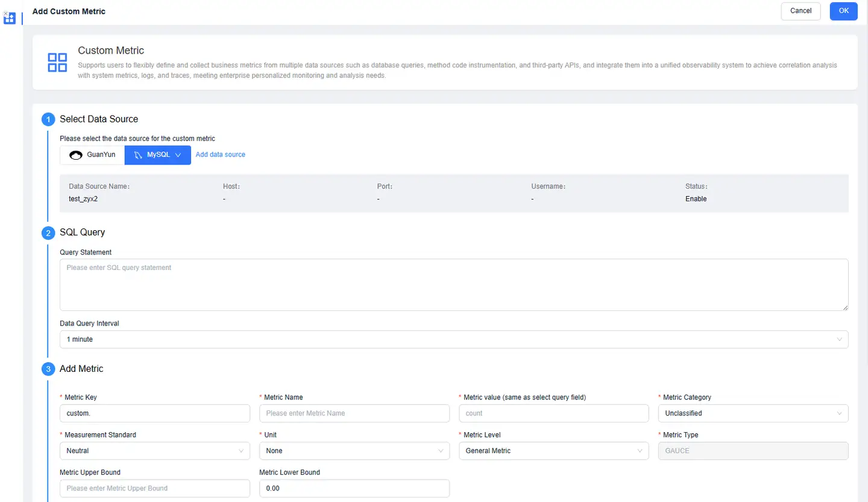The image size is (868, 502).
Task: Click the Custom Metric four-squares icon
Action: 57,62
